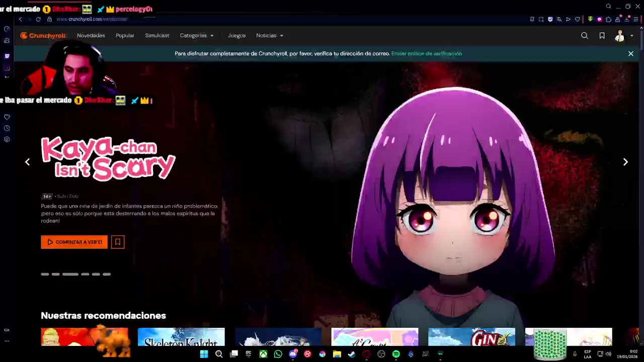Click the site padlock security icon
The image size is (644, 362).
tap(49, 19)
